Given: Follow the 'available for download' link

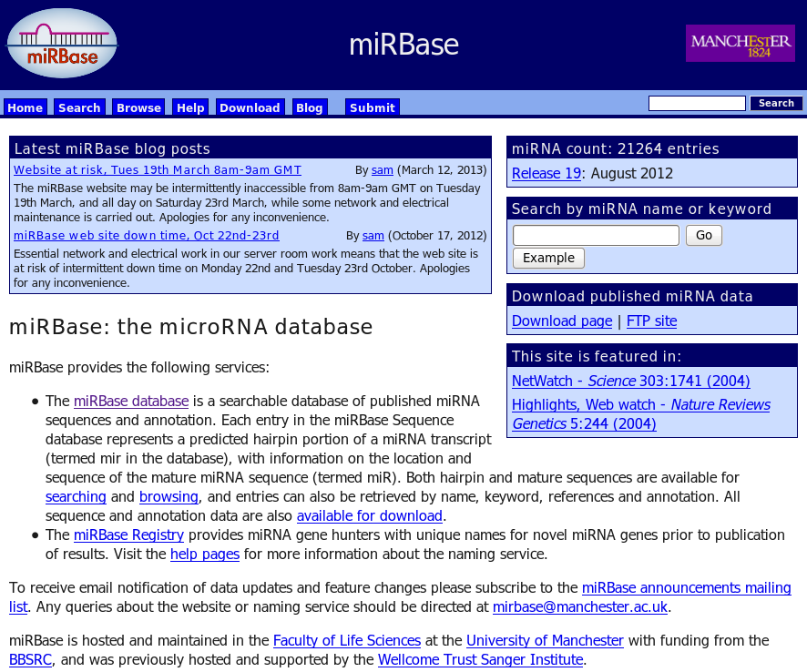Looking at the screenshot, I should tap(370, 515).
